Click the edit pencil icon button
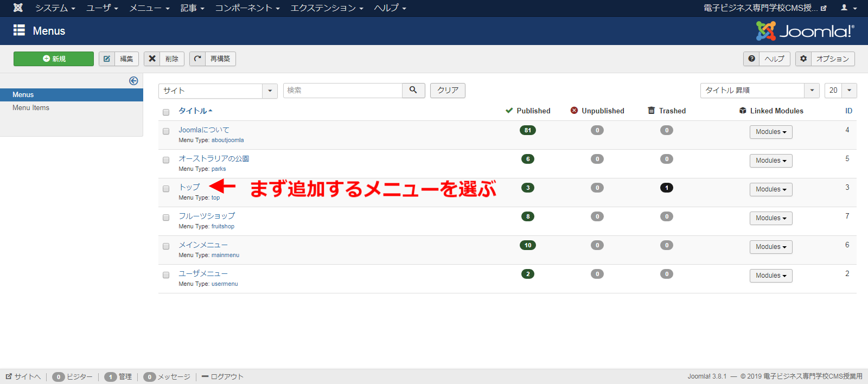Viewport: 868px width, 384px height. [107, 59]
